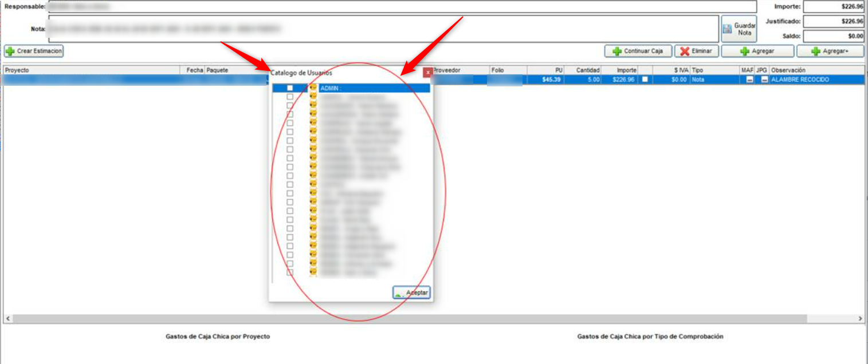This screenshot has height=364, width=868.
Task: Tick the checkbox directly below ADMIN's checkbox
Action: [290, 97]
